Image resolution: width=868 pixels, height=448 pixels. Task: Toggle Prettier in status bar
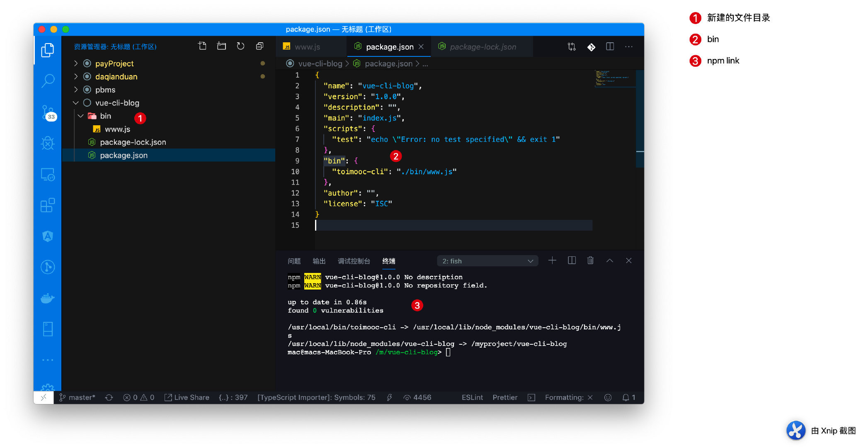(x=504, y=397)
